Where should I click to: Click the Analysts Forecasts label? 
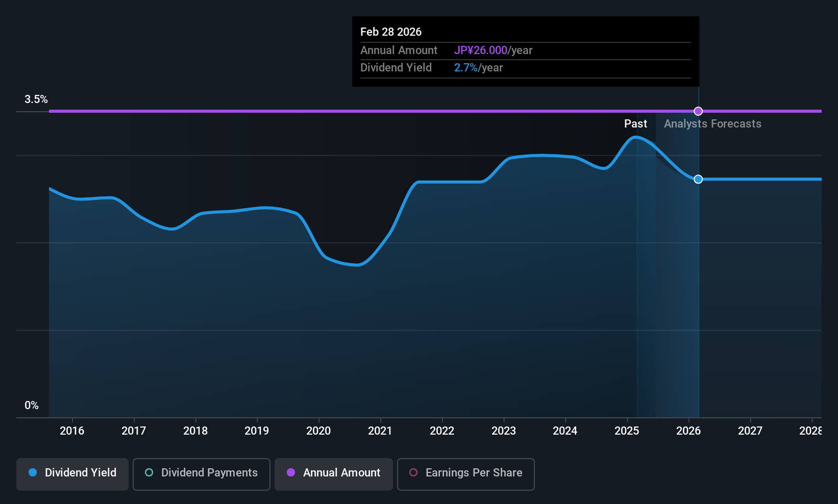(x=712, y=124)
